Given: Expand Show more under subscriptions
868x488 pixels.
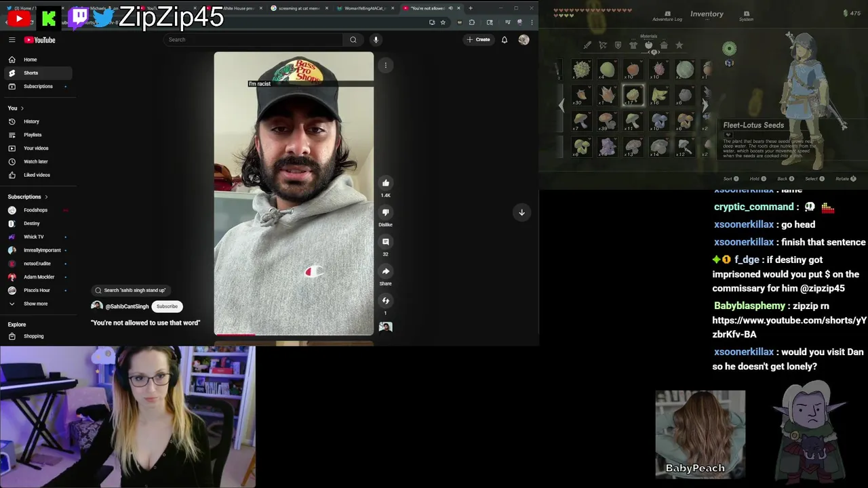Looking at the screenshot, I should tap(38, 304).
